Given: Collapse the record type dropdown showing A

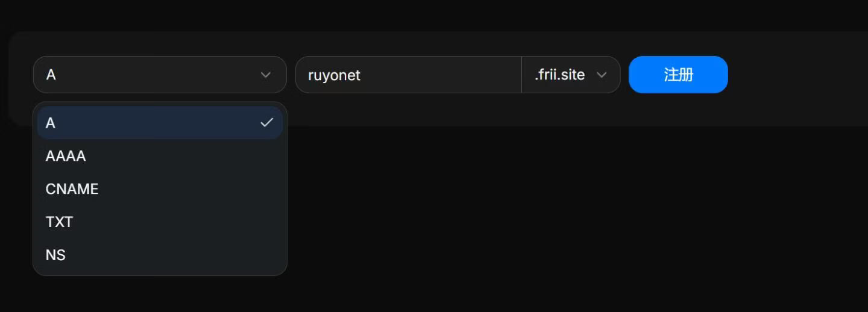Looking at the screenshot, I should coord(160,75).
